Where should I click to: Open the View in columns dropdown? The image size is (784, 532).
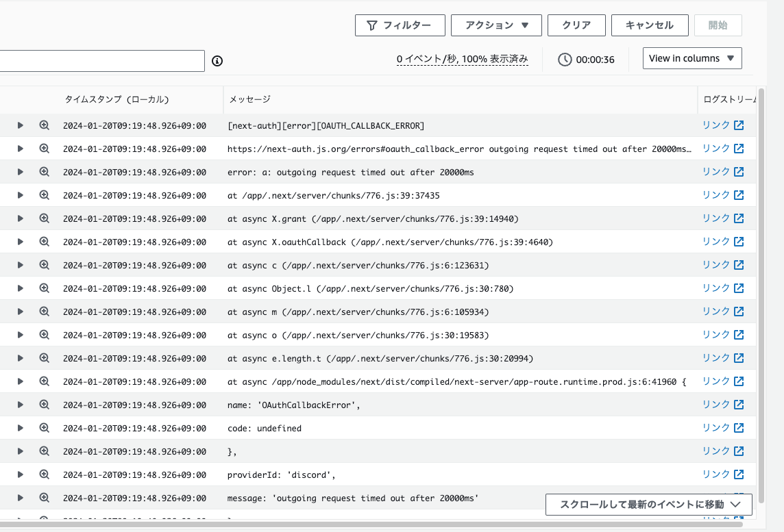pyautogui.click(x=692, y=58)
